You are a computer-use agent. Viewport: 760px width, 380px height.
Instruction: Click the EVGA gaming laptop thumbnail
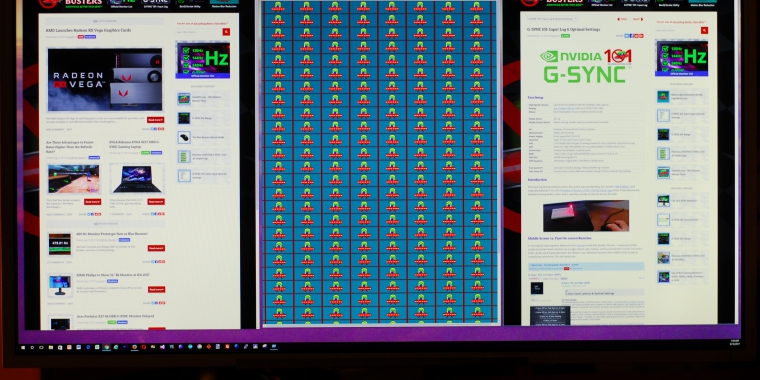point(137,179)
